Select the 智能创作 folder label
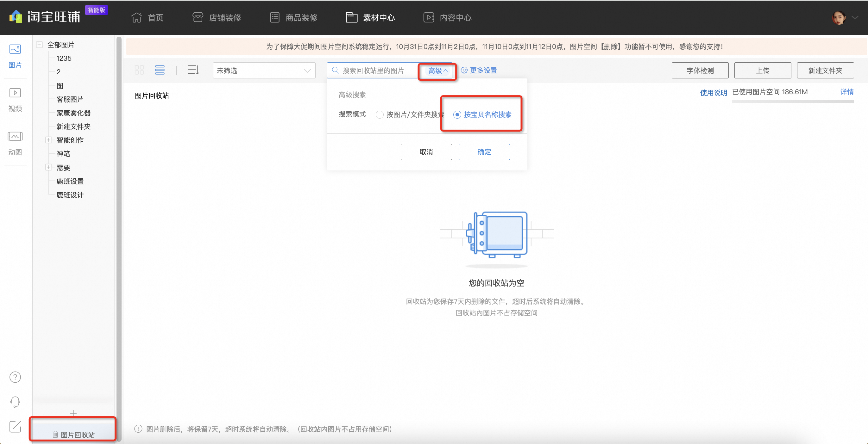Screen dimensions: 868x444 (x=70, y=140)
